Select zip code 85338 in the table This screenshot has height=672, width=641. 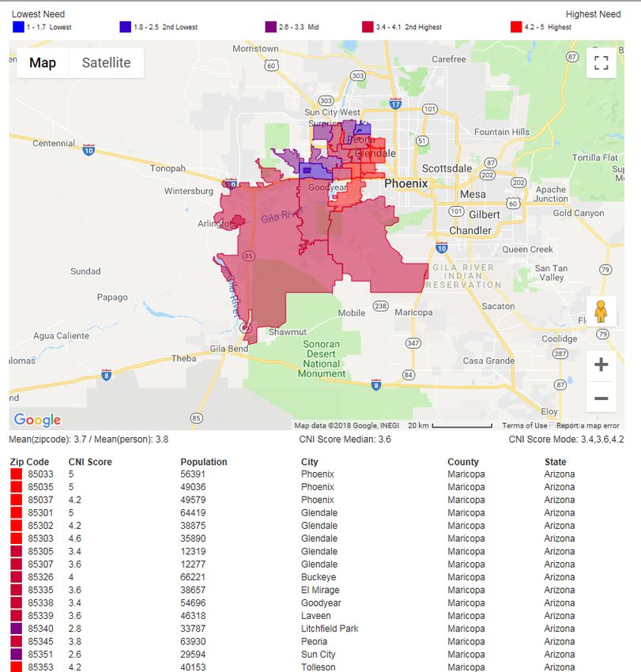pyautogui.click(x=41, y=603)
